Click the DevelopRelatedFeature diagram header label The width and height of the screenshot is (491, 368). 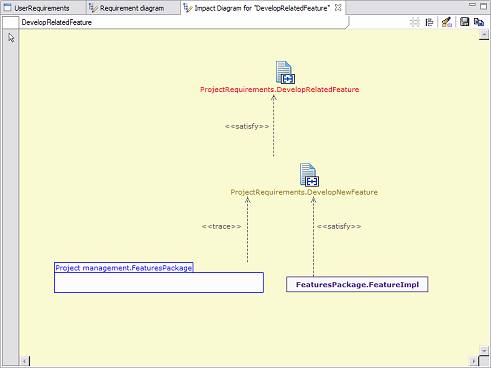point(57,22)
